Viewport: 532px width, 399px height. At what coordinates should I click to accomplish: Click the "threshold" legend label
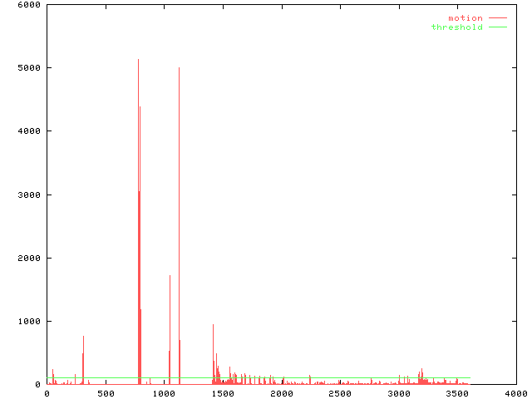pyautogui.click(x=456, y=27)
